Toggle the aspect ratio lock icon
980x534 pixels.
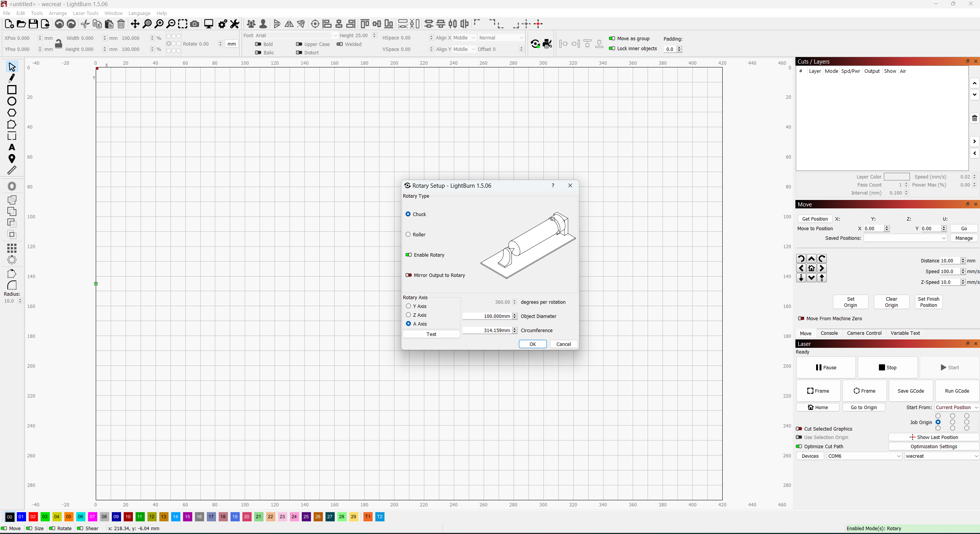pyautogui.click(x=58, y=44)
